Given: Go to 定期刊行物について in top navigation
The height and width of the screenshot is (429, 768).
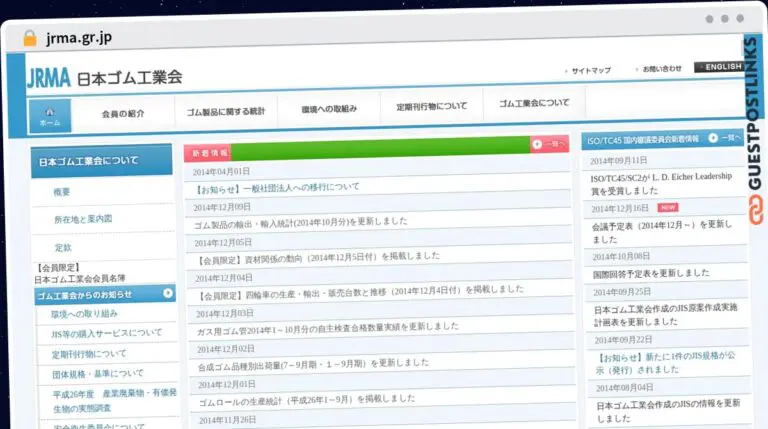Looking at the screenshot, I should click(x=431, y=106).
